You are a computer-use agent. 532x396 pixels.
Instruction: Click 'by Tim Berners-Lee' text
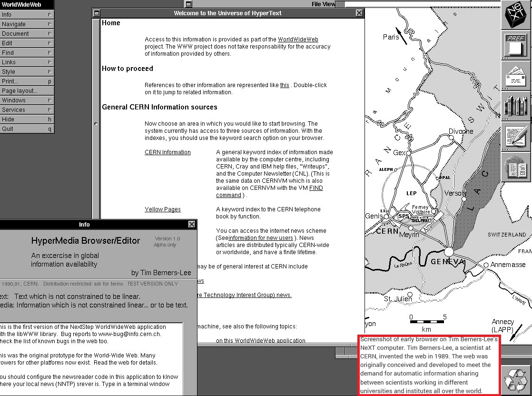point(161,273)
